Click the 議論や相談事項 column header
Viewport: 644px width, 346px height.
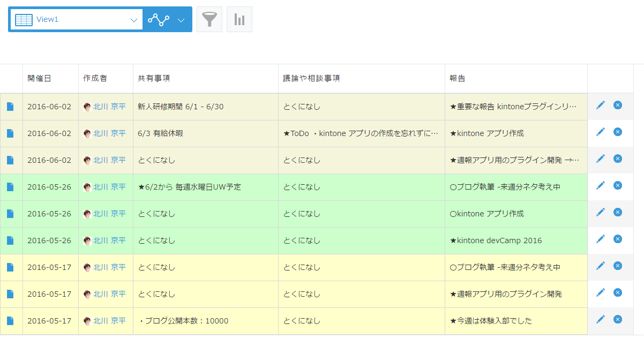click(311, 78)
